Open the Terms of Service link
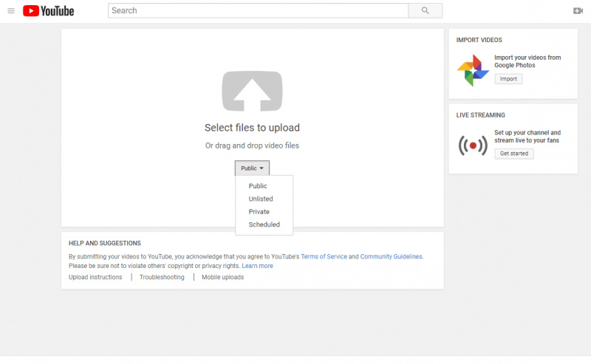This screenshot has width=591, height=364. 324,256
